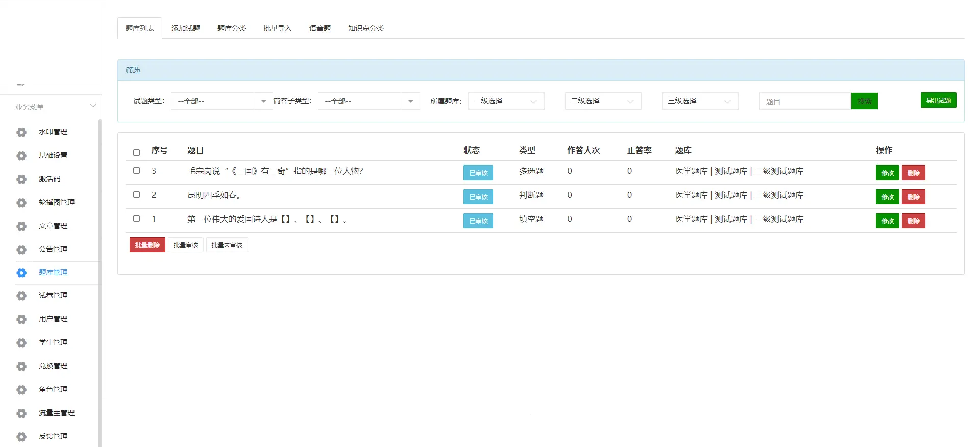
Task: Tick the select-all checkbox in table header
Action: (x=136, y=152)
